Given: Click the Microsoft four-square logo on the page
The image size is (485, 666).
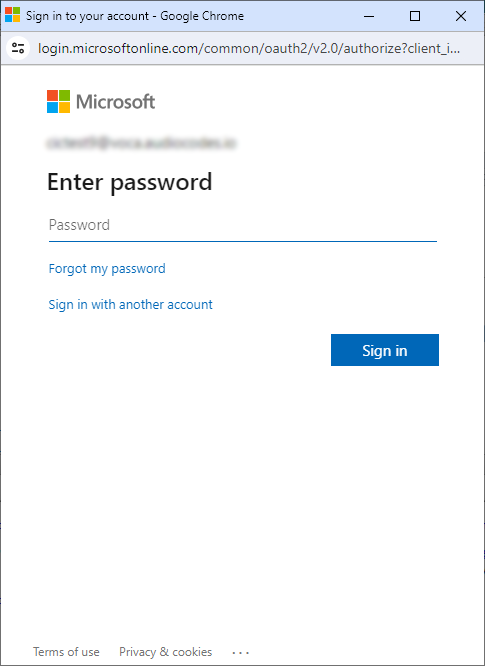Looking at the screenshot, I should (59, 102).
